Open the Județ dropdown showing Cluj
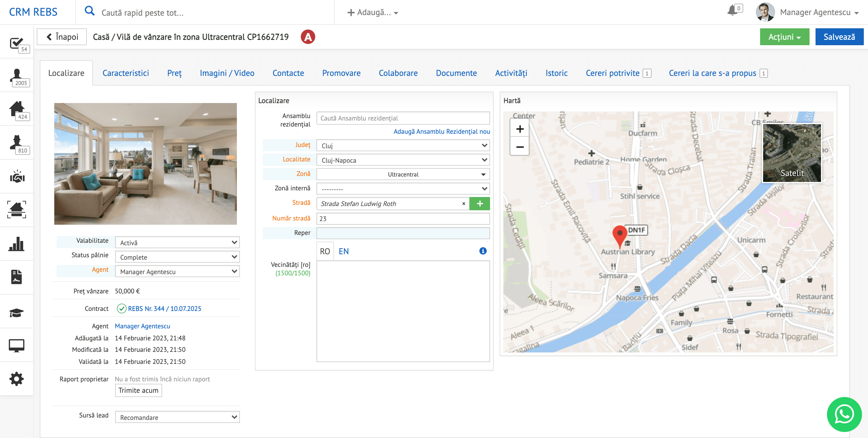 pyautogui.click(x=403, y=145)
